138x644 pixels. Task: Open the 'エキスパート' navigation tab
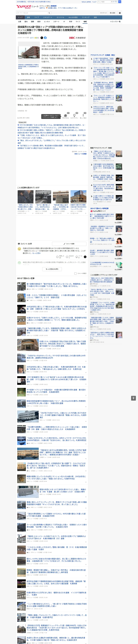click(x=48, y=17)
